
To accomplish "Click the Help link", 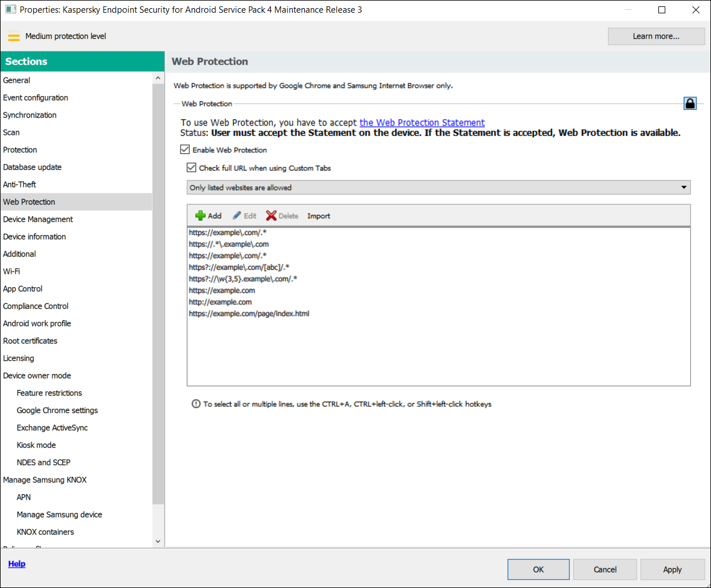I will click(16, 563).
